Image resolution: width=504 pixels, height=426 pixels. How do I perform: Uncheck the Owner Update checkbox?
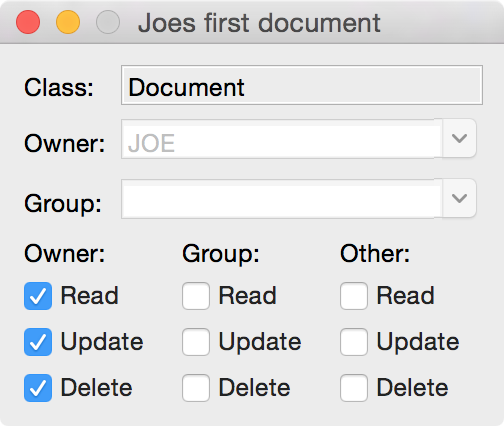pyautogui.click(x=38, y=342)
